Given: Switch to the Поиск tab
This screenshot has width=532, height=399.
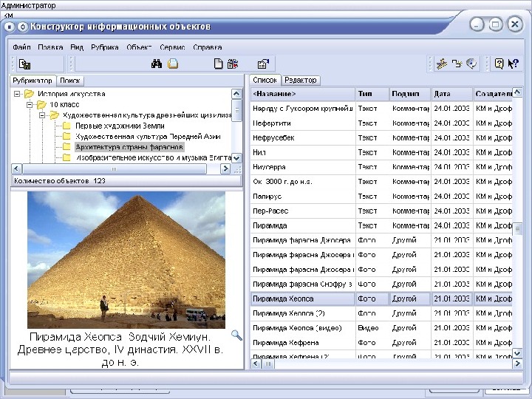Looking at the screenshot, I should 70,80.
